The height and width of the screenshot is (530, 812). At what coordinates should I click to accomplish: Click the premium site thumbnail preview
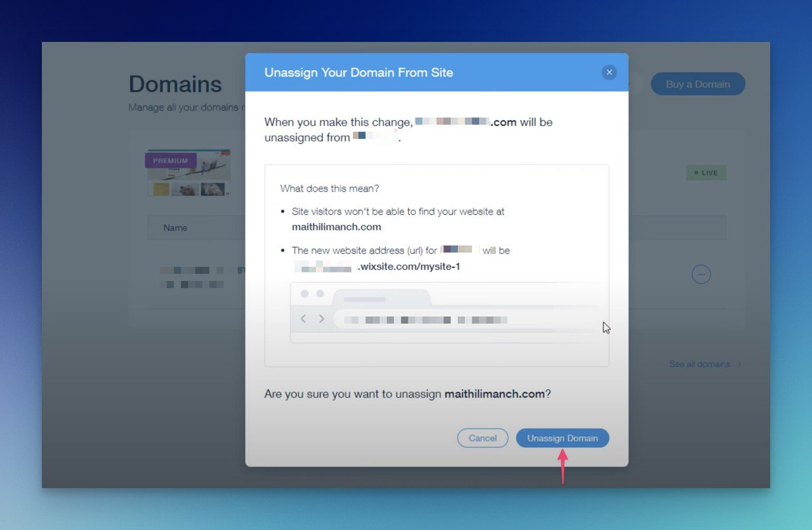point(189,173)
